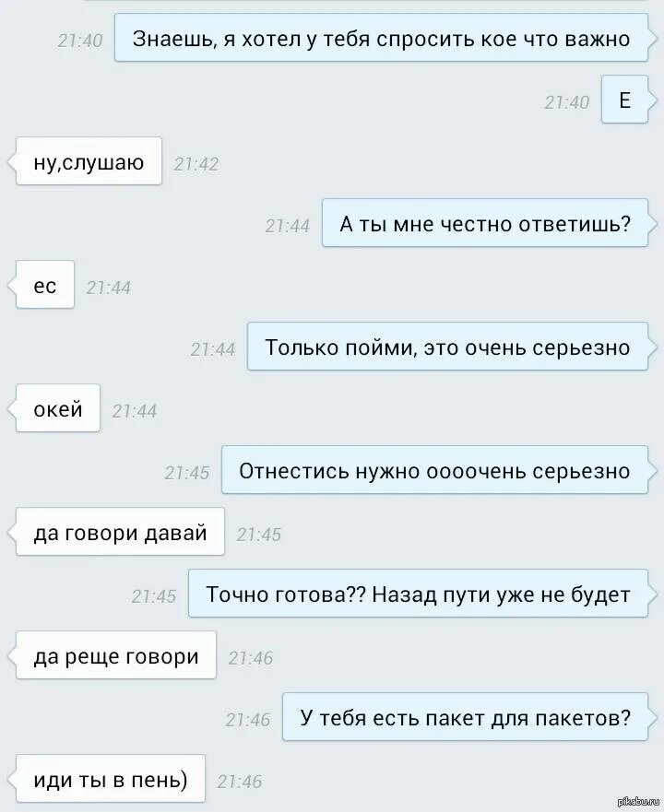Tap the 21:42 timestamp beside 'ну,слушаю'

coord(196,164)
